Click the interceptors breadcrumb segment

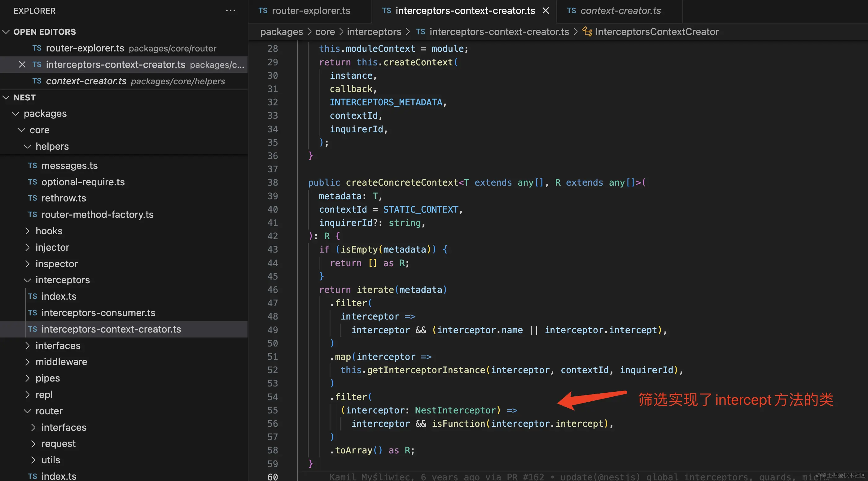[374, 32]
